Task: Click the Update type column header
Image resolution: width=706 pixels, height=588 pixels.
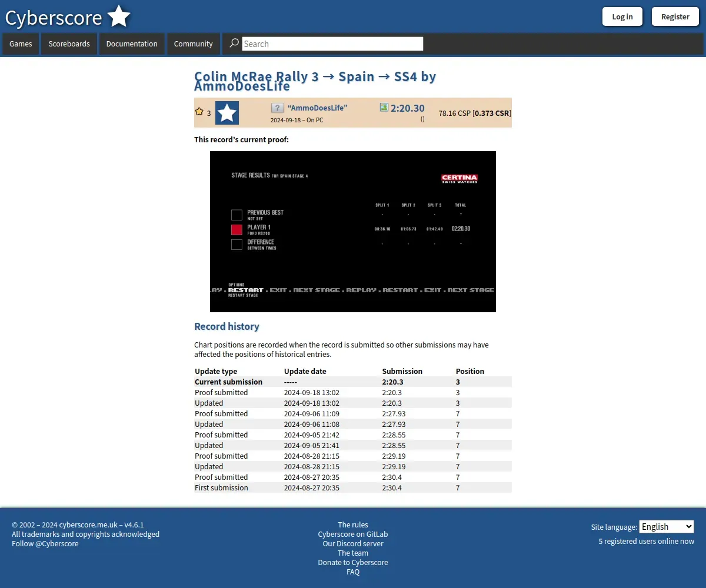Action: click(x=216, y=371)
